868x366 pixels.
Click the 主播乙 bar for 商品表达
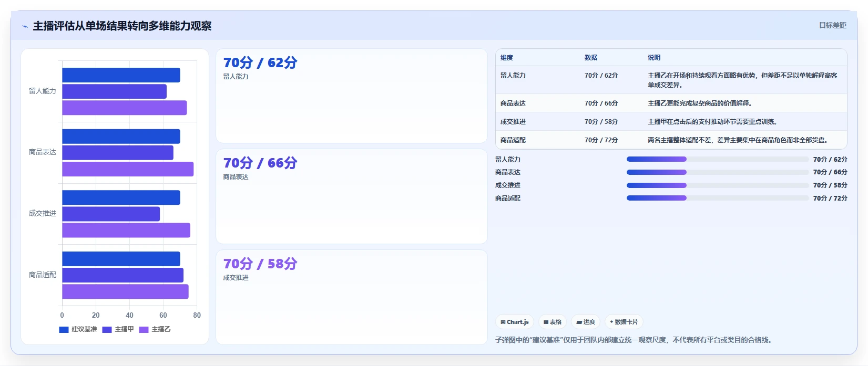point(128,169)
